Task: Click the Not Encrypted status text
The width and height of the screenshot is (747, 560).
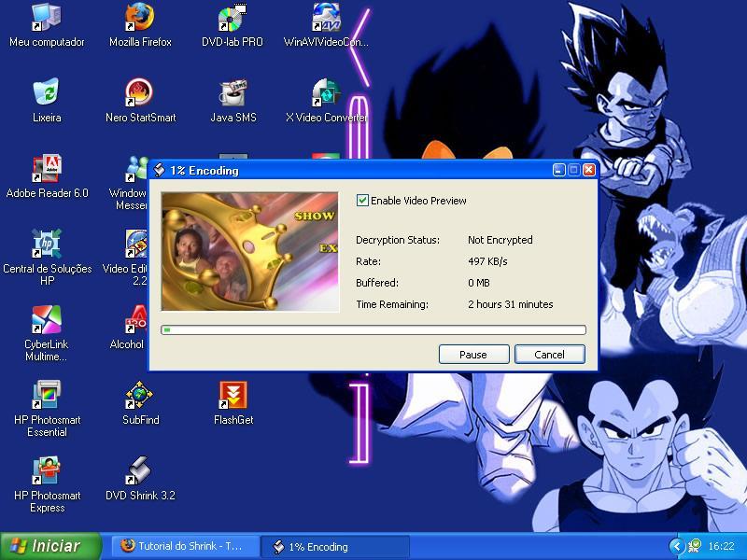Action: pyautogui.click(x=500, y=240)
